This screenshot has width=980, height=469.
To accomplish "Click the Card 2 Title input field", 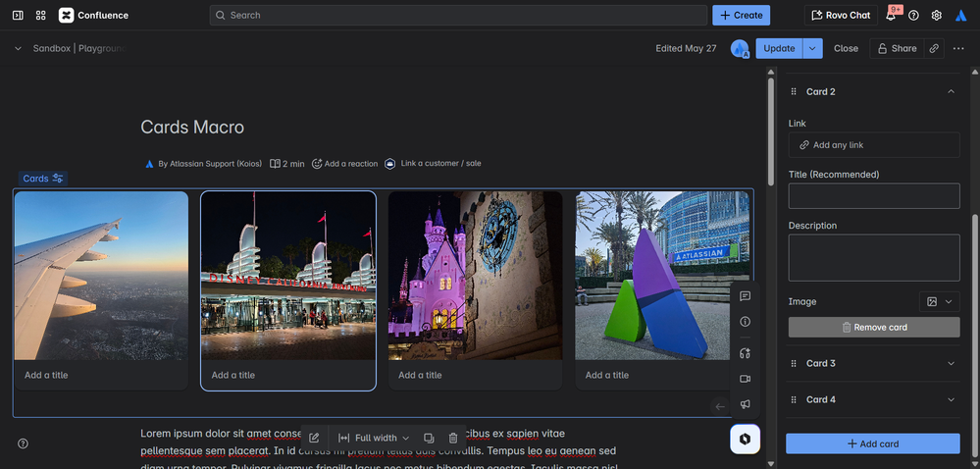I will pyautogui.click(x=873, y=196).
